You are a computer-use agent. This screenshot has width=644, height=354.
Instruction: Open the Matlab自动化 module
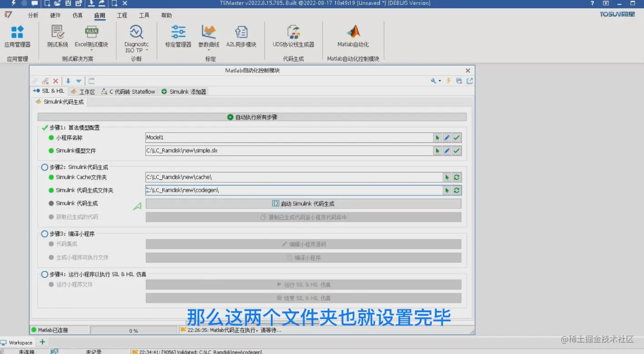click(353, 36)
